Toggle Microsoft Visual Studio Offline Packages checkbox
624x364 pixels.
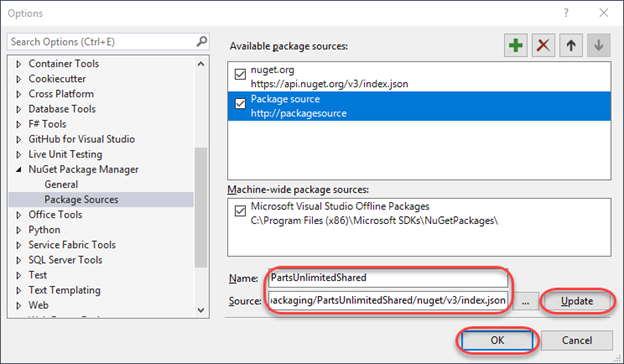(240, 211)
